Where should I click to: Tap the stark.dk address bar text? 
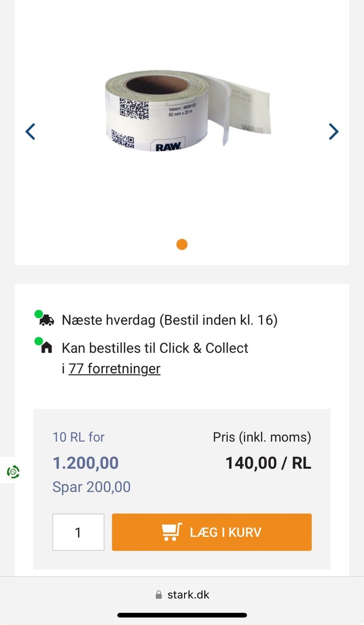(188, 595)
